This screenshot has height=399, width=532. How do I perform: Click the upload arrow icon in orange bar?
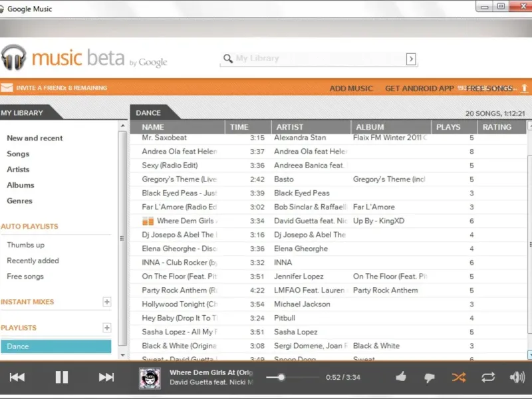click(524, 88)
